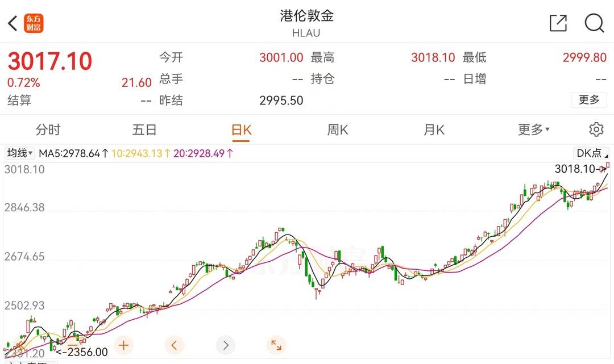Switch to the 五日 tab
614x364 pixels.
coord(144,129)
